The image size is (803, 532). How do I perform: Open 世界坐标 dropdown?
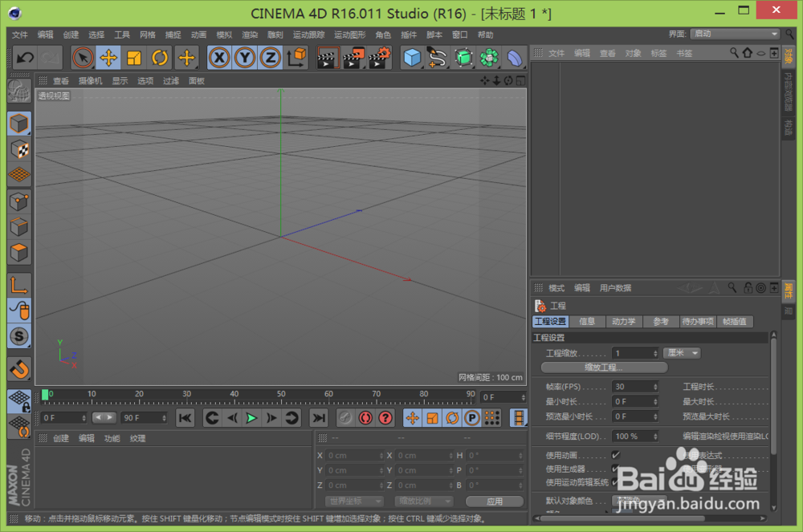pyautogui.click(x=354, y=502)
